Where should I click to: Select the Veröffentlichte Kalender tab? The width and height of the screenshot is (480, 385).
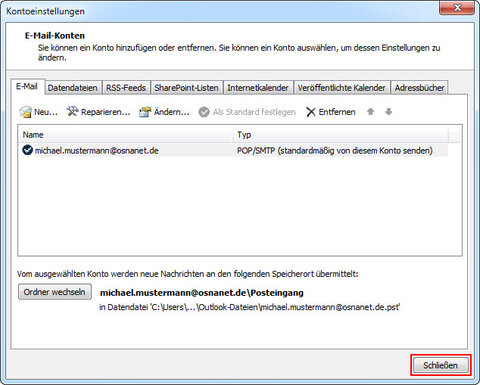coord(342,88)
